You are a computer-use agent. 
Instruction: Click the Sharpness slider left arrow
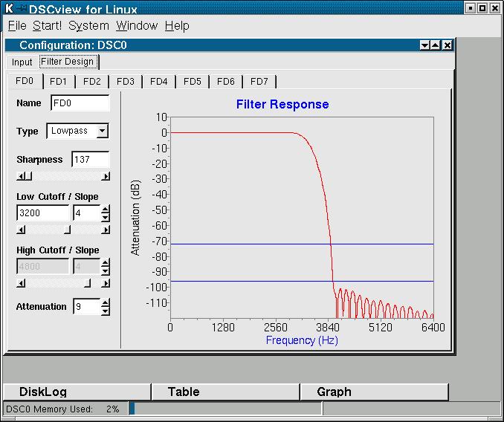(20, 176)
